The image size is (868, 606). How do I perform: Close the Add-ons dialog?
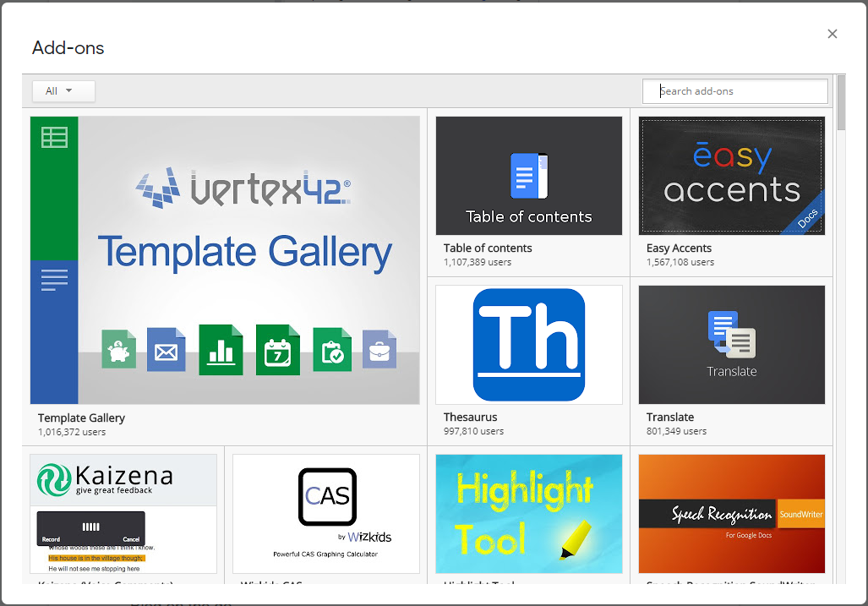pyautogui.click(x=832, y=34)
